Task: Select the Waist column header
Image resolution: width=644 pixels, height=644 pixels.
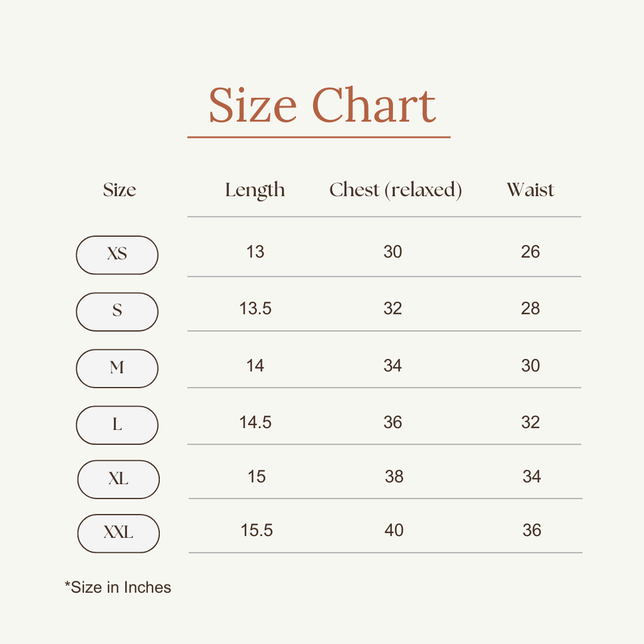Action: pyautogui.click(x=530, y=190)
